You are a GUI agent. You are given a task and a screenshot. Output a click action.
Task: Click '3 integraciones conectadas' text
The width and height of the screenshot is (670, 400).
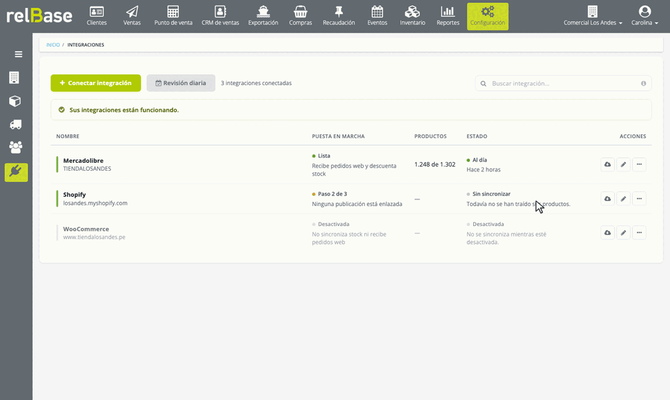point(256,83)
